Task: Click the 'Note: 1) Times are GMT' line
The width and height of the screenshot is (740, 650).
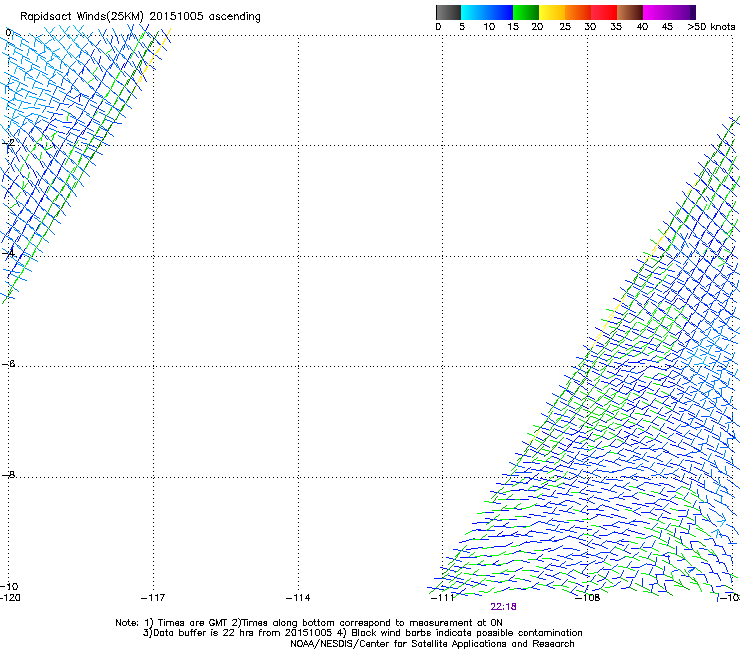Action: click(x=309, y=623)
